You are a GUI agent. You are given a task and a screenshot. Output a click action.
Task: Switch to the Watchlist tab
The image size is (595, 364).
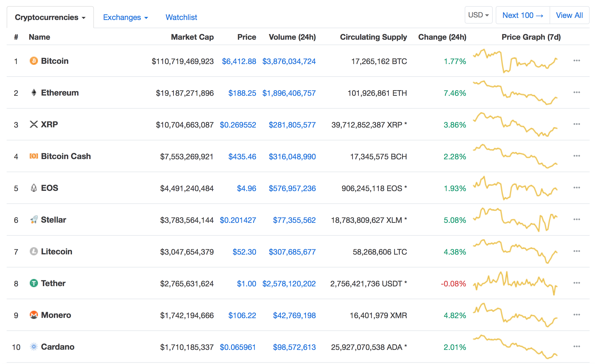[x=181, y=17]
